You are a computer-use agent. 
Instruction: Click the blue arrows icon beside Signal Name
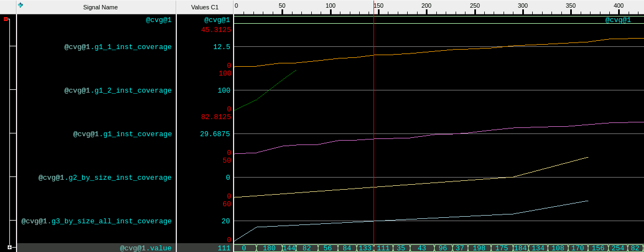tap(20, 5)
